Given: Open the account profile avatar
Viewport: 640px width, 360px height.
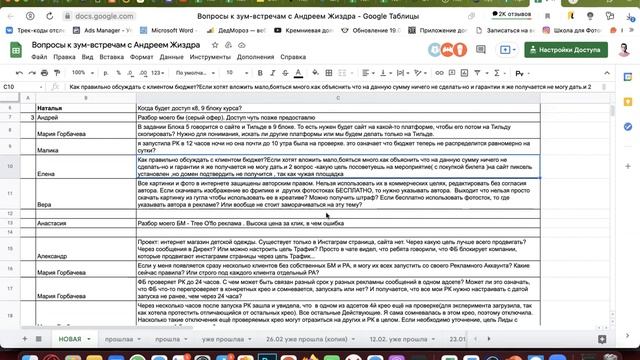Looking at the screenshot, I should point(623,50).
